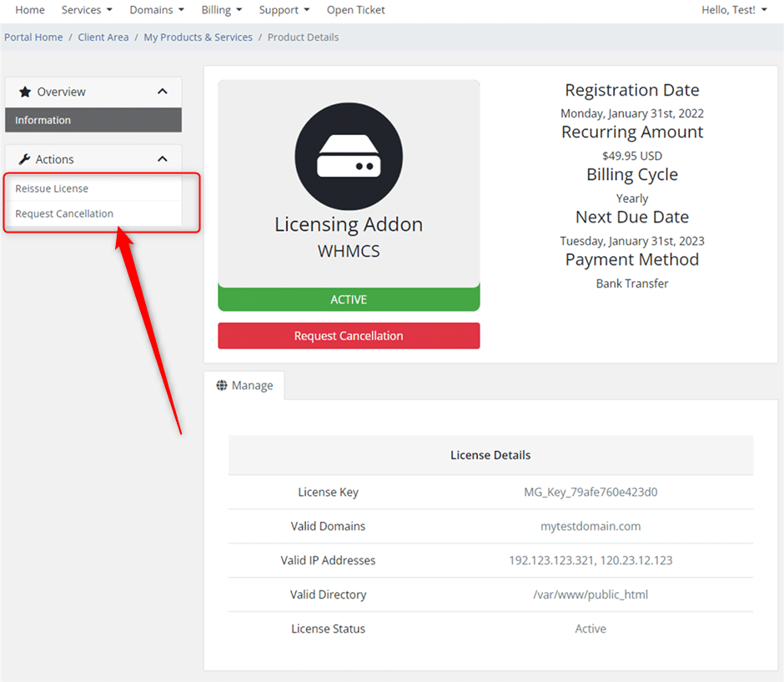Click the Monday, January 31st, 2022 date

(632, 113)
